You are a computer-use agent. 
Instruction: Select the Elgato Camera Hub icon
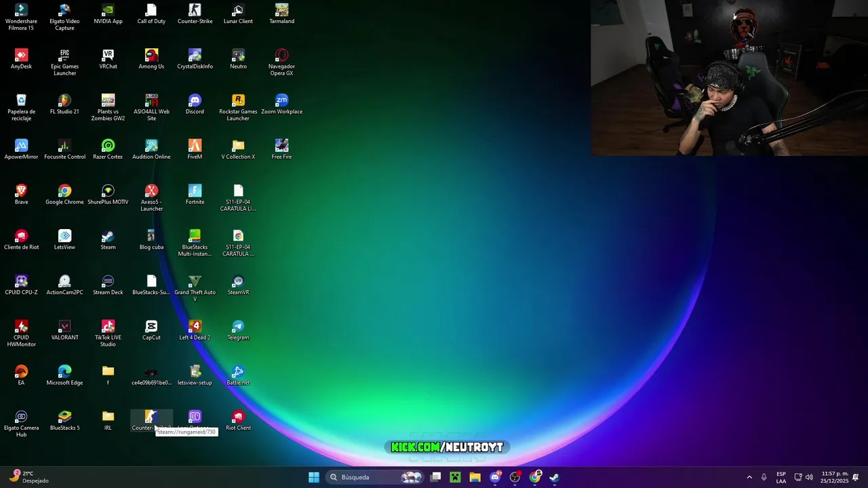pos(21,424)
